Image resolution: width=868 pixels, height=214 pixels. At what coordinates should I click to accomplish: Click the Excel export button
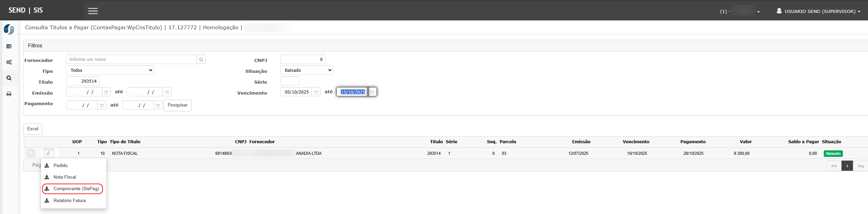(x=33, y=129)
